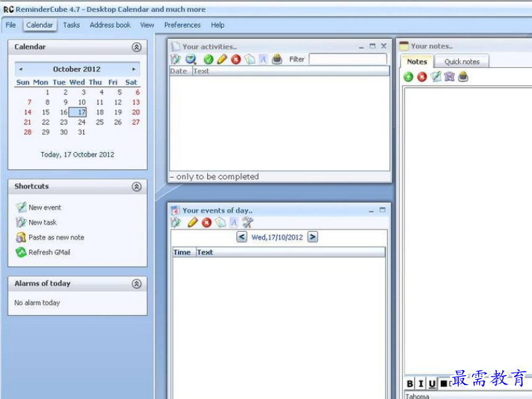Select day 31 in the calendar
Image resolution: width=532 pixels, height=399 pixels.
(x=81, y=132)
